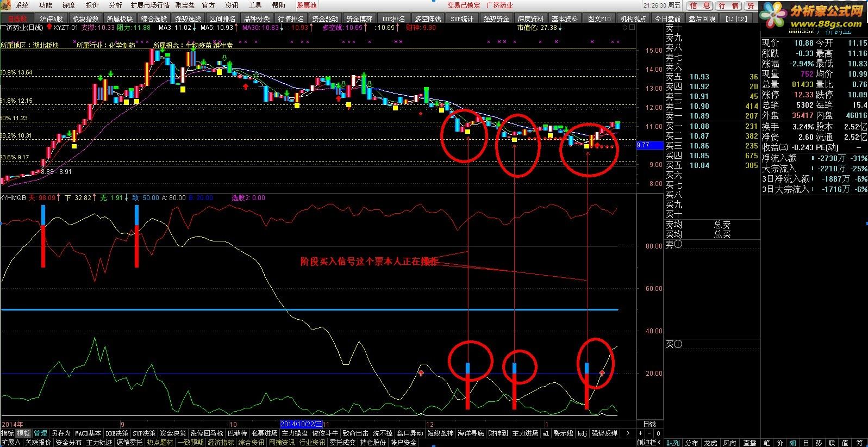
Task: Select the 模板 tab
Action: (23, 433)
